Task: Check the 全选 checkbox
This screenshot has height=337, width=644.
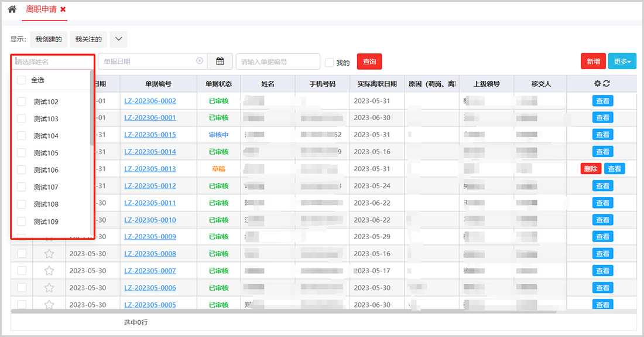Action: (22, 80)
